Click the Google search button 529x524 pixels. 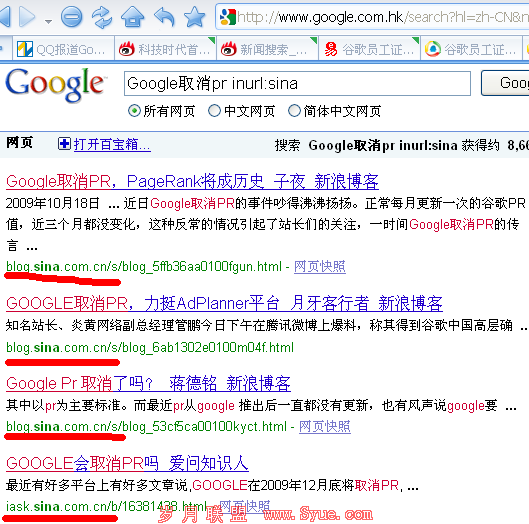pos(505,83)
